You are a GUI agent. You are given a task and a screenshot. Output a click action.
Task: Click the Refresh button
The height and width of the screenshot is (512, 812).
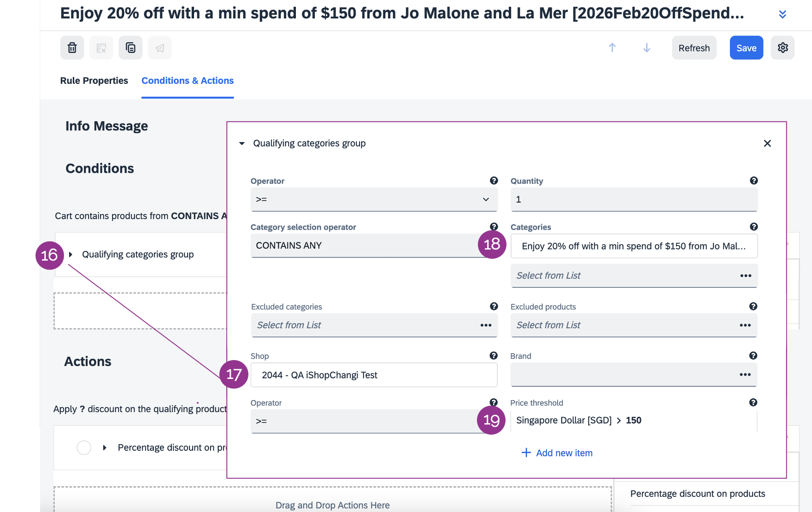[x=694, y=48]
